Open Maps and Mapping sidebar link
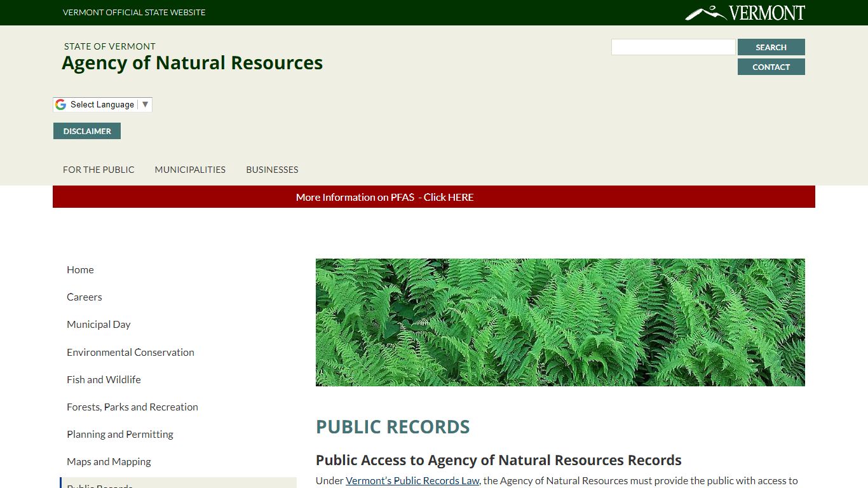 point(109,461)
